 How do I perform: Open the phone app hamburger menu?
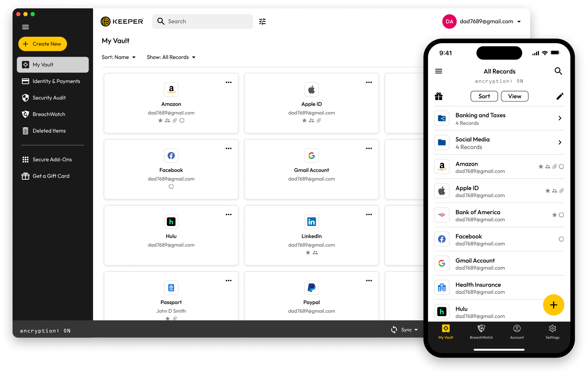[x=439, y=71]
